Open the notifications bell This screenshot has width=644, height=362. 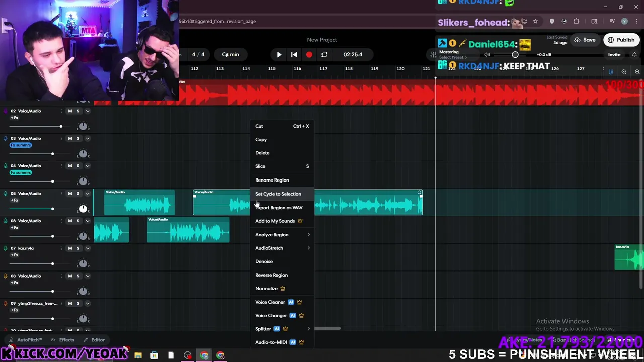(x=634, y=55)
